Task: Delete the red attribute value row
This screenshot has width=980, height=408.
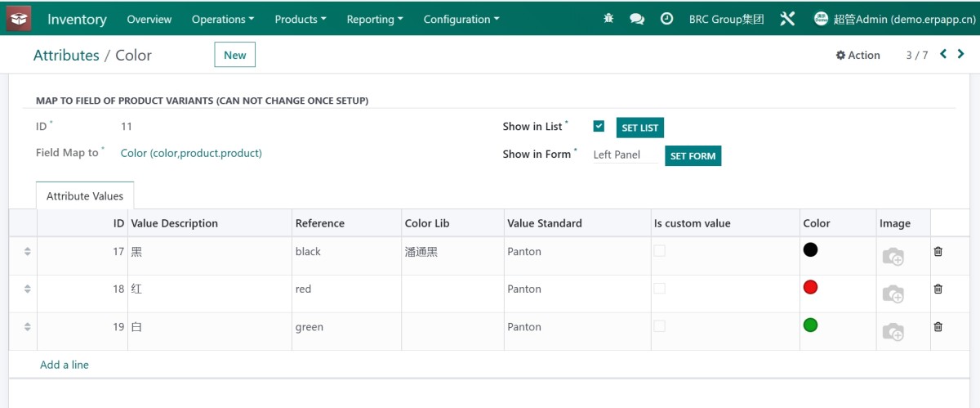Action: coord(938,289)
